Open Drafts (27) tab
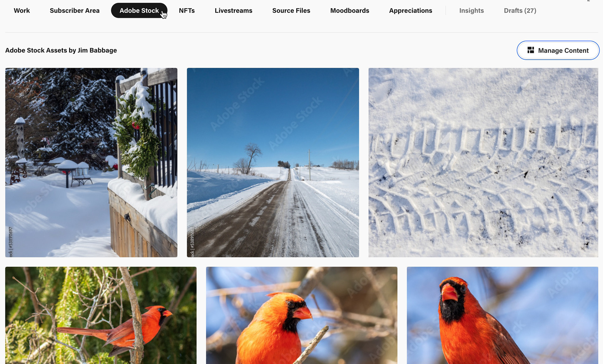This screenshot has width=603, height=364. (520, 10)
